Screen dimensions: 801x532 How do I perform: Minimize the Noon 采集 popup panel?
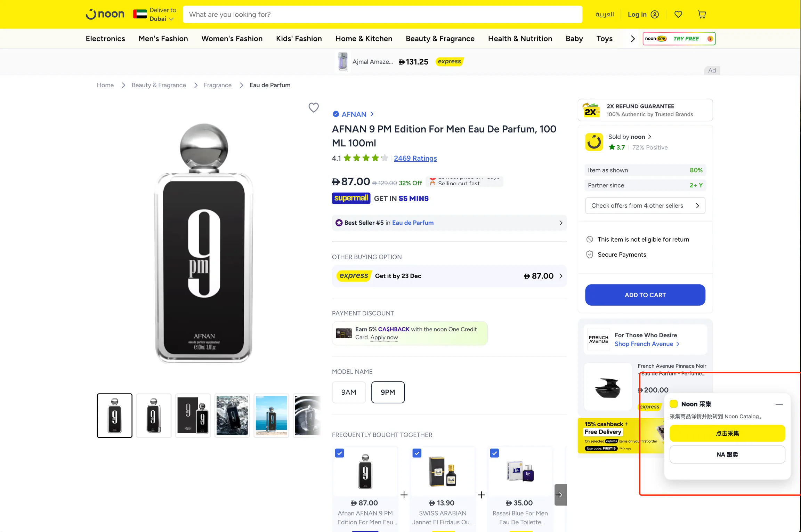click(x=779, y=404)
